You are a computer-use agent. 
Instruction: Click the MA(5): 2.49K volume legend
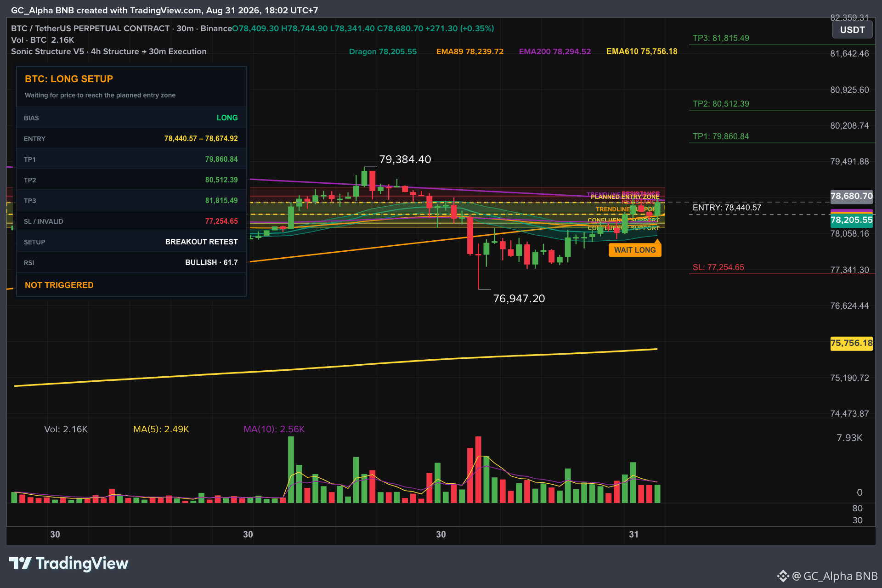coord(161,429)
